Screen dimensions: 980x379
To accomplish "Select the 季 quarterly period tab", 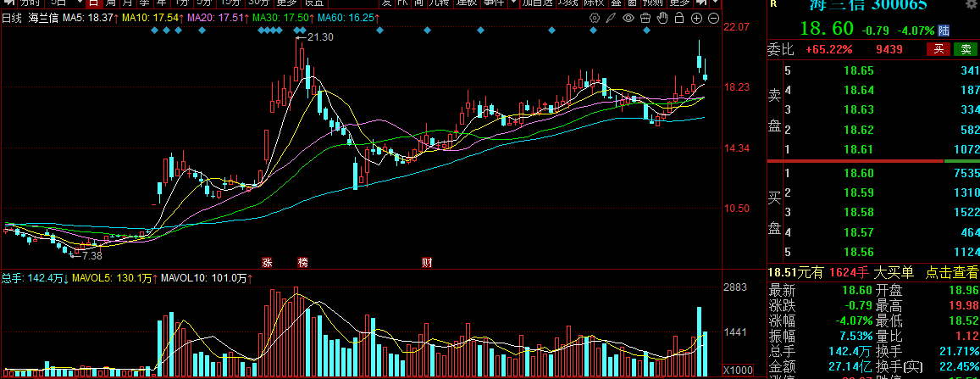I will point(144,3).
